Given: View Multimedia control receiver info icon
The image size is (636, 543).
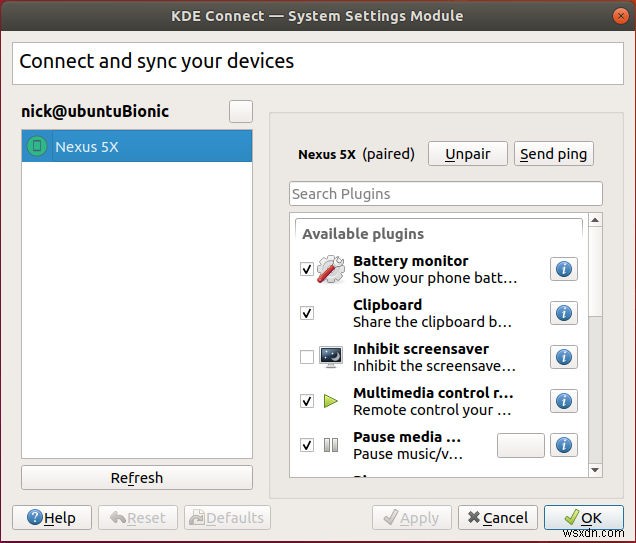Looking at the screenshot, I should coord(564,401).
